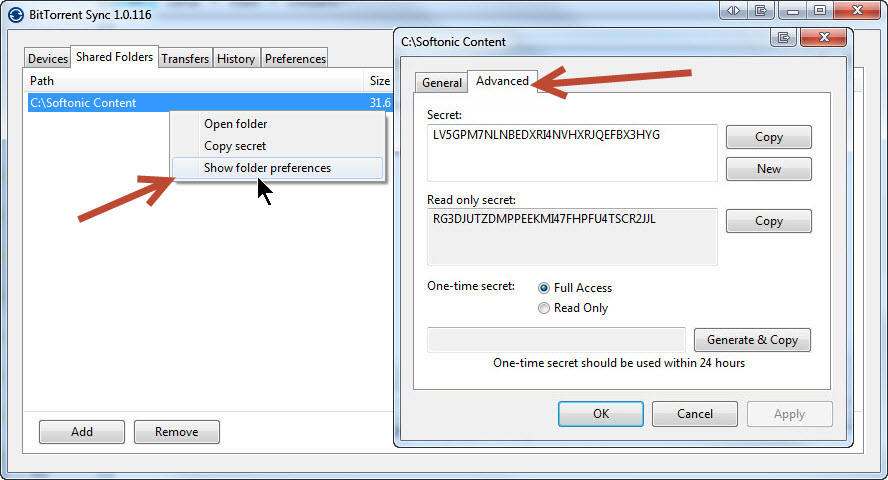The image size is (888, 480).
Task: Switch to the Devices tab
Action: coord(48,58)
